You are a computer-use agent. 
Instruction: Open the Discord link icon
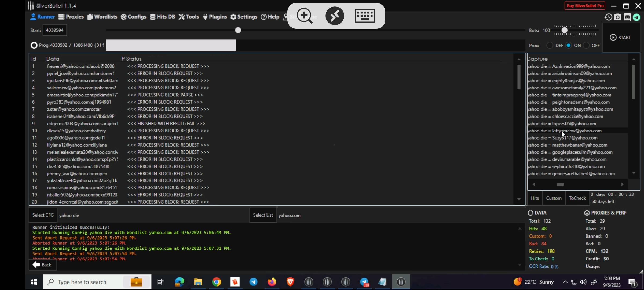627,17
